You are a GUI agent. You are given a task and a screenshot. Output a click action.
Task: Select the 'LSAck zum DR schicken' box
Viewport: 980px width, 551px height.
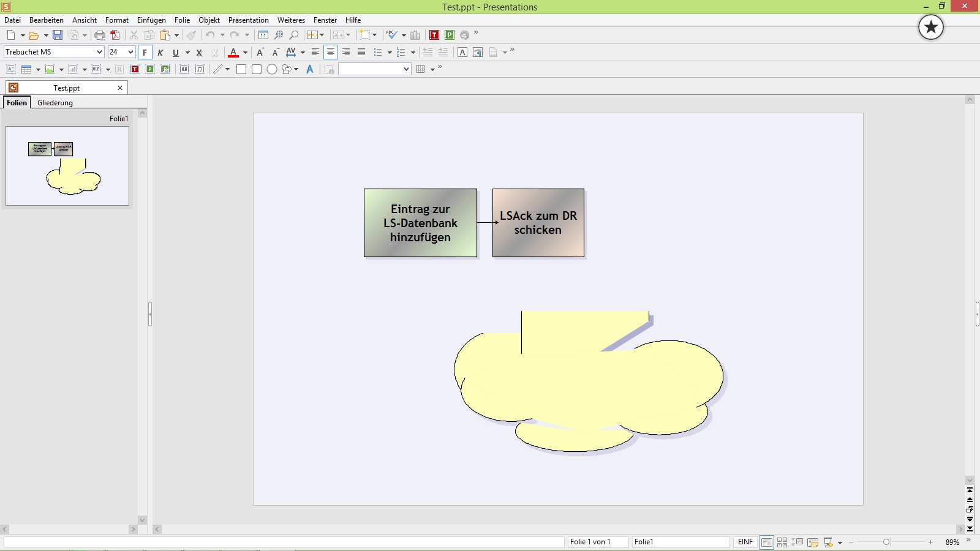[538, 223]
